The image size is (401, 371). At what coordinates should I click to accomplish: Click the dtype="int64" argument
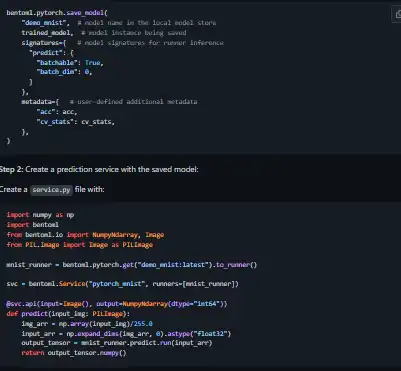[x=196, y=304]
